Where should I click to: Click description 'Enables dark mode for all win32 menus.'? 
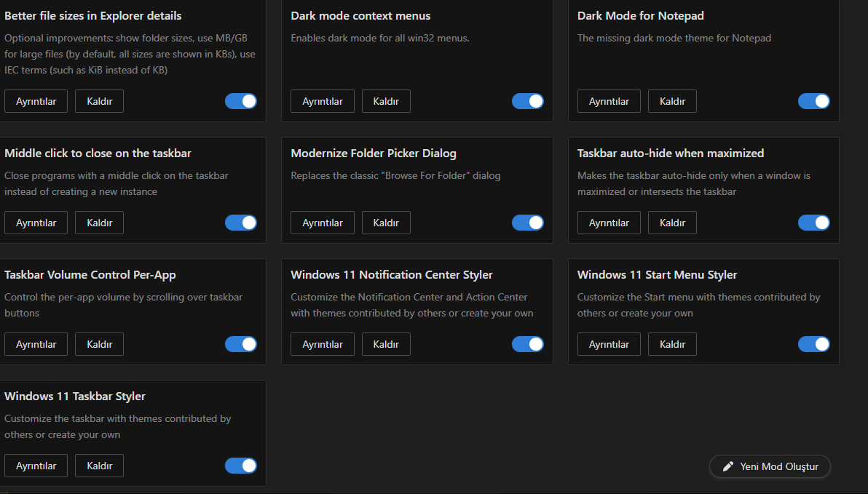[380, 38]
